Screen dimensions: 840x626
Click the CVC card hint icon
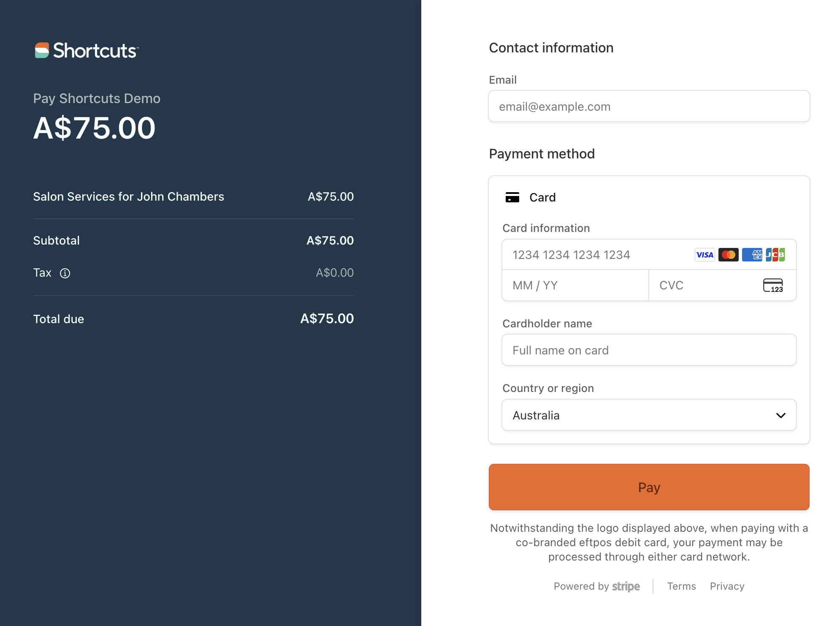tap(773, 286)
